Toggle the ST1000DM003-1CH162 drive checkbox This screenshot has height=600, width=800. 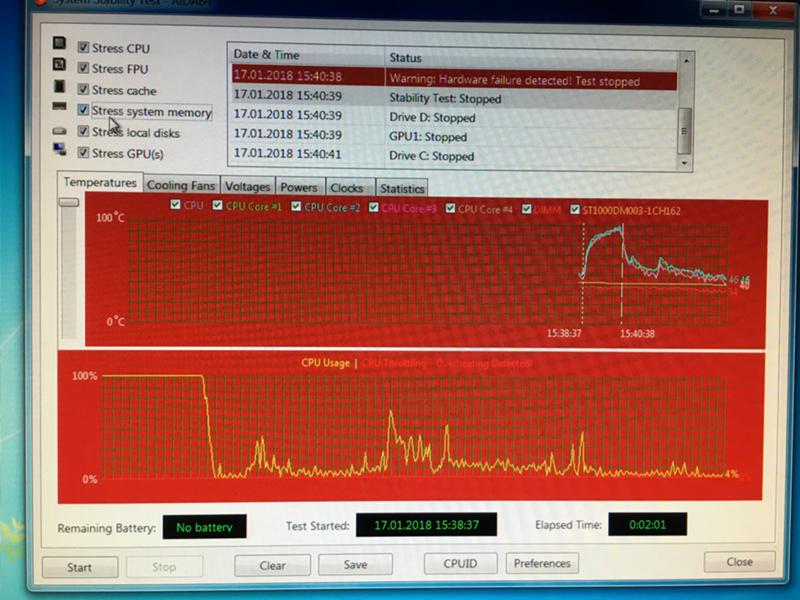[x=574, y=210]
